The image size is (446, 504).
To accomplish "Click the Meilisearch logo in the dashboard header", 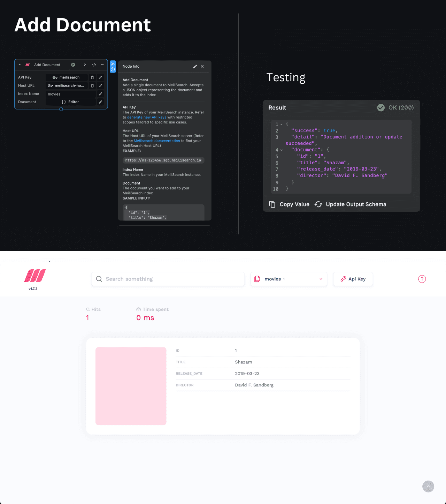I will tap(35, 276).
